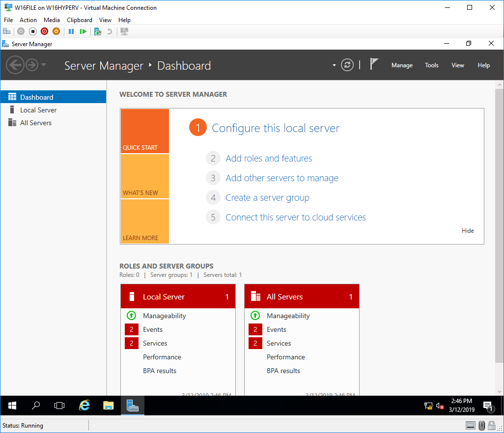Open the Action menu

point(28,20)
